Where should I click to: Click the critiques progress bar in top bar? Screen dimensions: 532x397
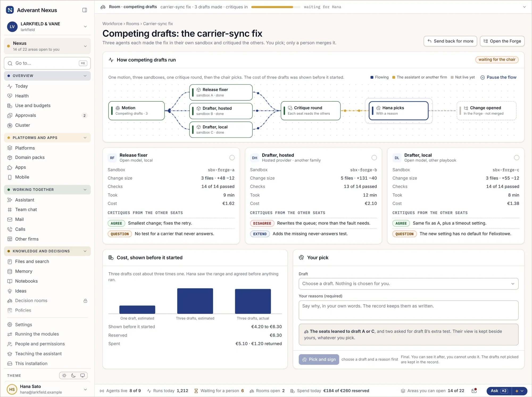click(x=276, y=7)
